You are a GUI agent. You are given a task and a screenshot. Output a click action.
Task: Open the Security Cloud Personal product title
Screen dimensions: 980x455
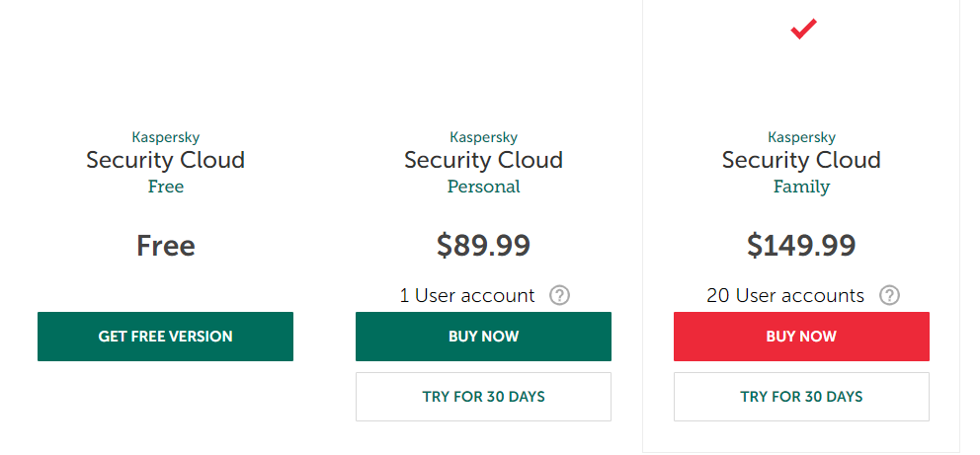483,160
